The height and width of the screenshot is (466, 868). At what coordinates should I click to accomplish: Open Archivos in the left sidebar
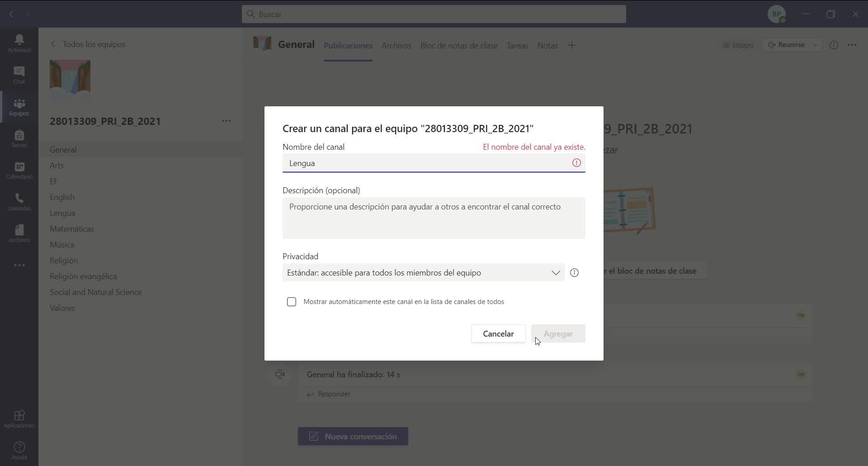point(19,233)
